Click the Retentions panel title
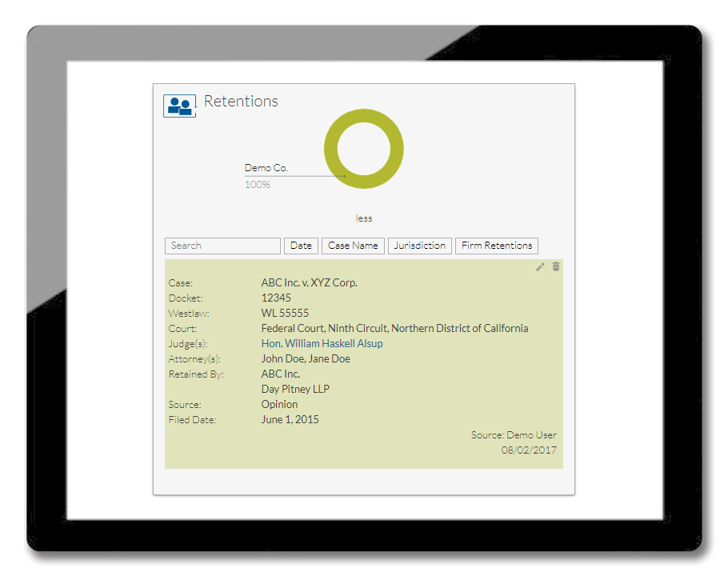 [x=241, y=101]
